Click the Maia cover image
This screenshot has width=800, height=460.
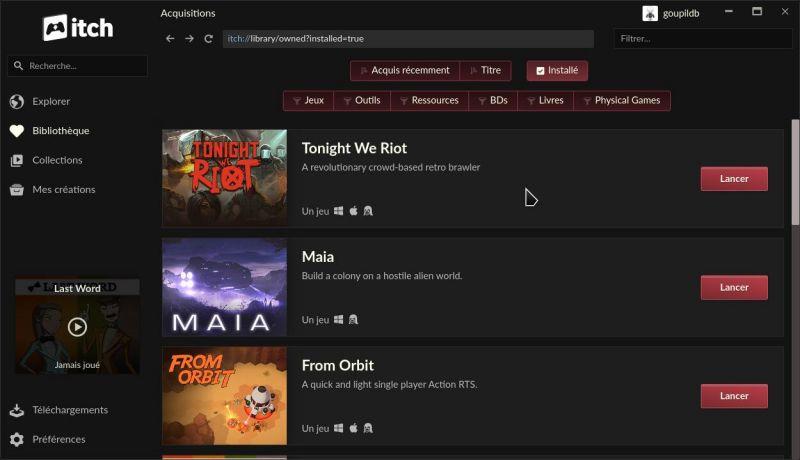pos(224,287)
